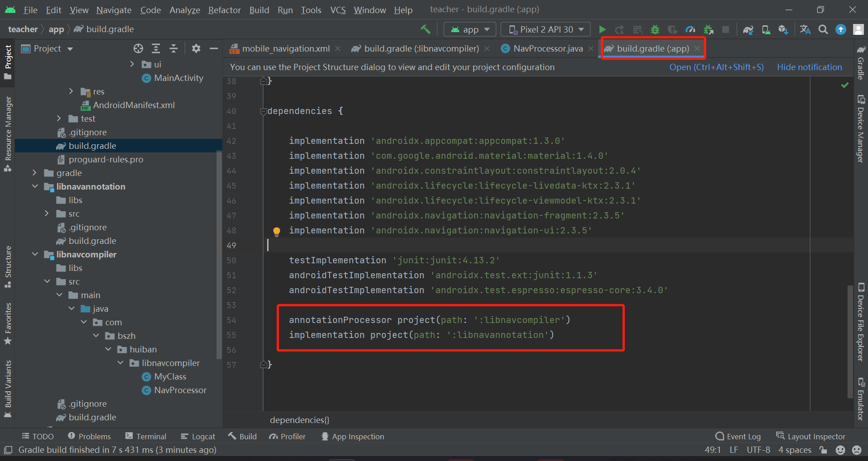This screenshot has width=868, height=461.
Task: Click Open (Ctrl+Alt+Shift+S) link
Action: coord(716,67)
